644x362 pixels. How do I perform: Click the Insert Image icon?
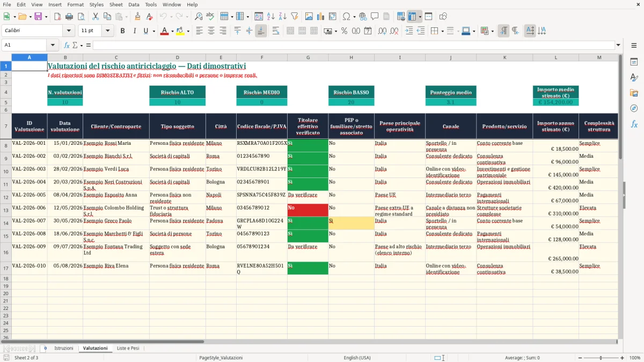click(310, 17)
